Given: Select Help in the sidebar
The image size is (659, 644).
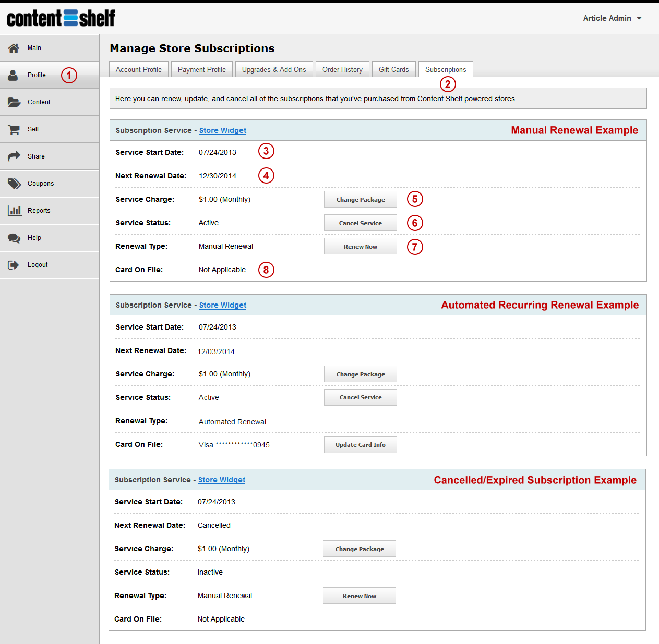Looking at the screenshot, I should 50,238.
